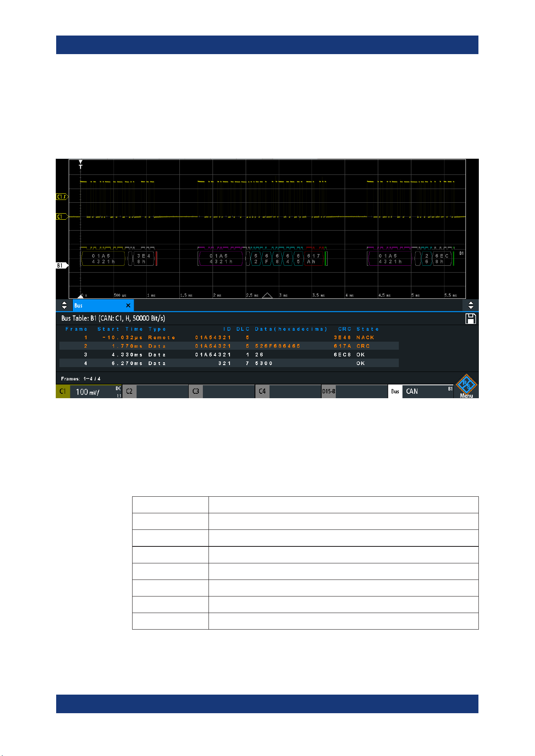This screenshot has width=535, height=756.
Task: Select the Bus tab
Action: 103,305
